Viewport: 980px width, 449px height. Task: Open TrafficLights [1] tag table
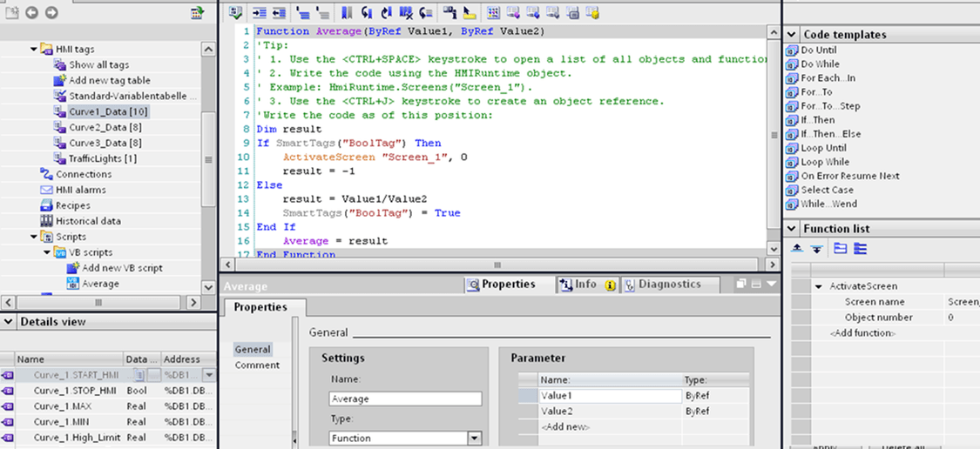[x=103, y=158]
